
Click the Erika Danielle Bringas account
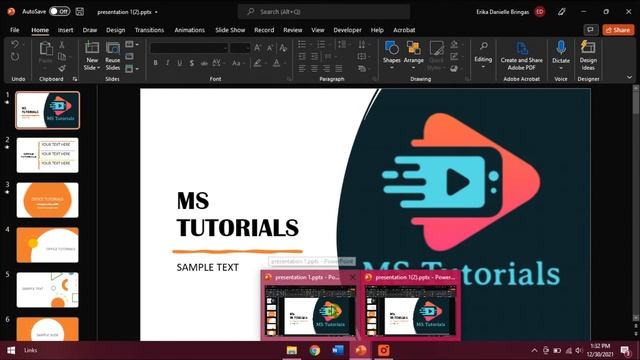click(x=510, y=12)
